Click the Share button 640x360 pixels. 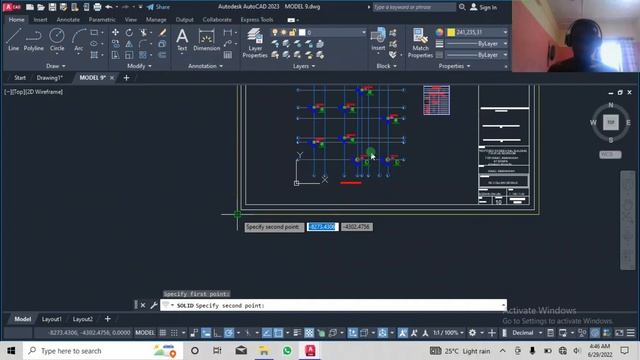[158, 7]
